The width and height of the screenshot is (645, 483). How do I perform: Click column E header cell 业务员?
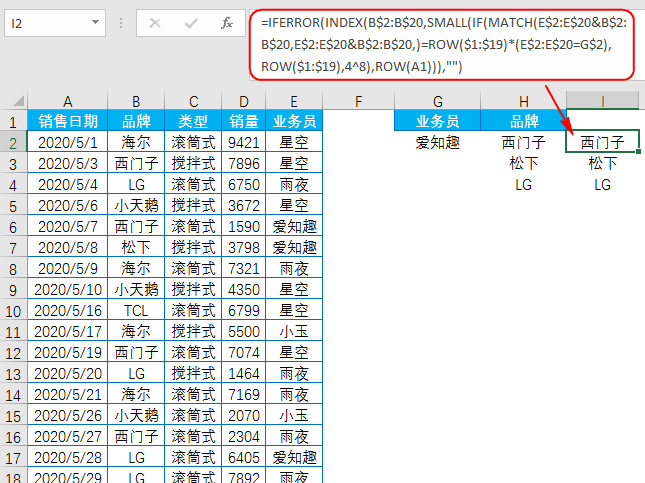pyautogui.click(x=294, y=121)
